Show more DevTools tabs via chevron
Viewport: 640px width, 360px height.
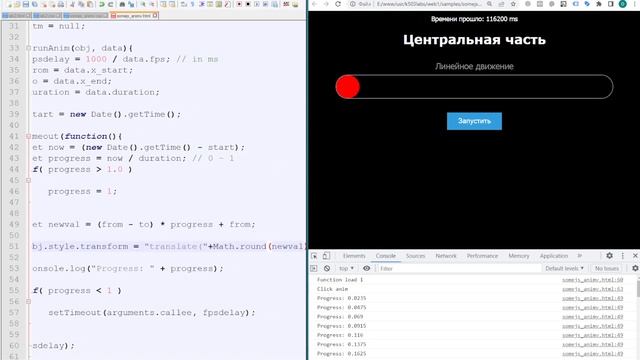(580, 256)
